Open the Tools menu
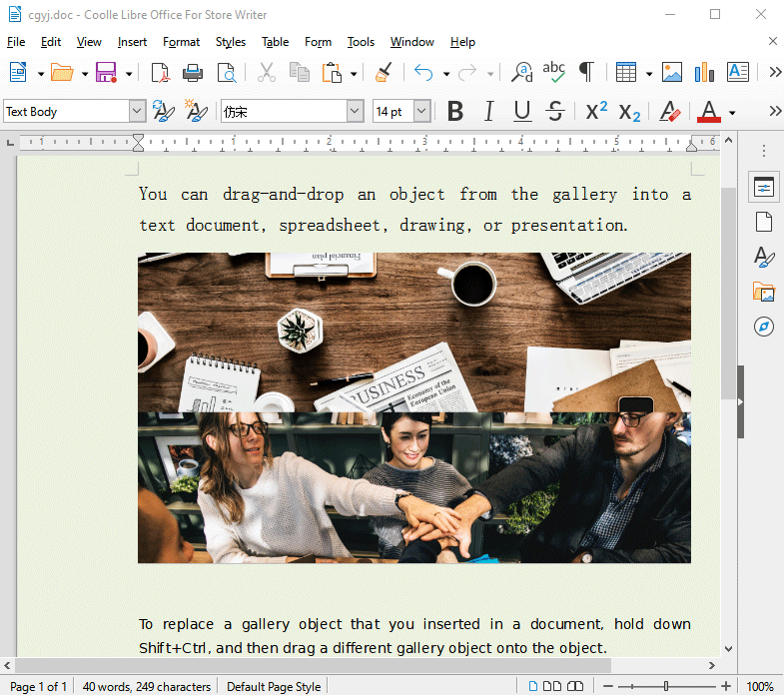784x695 pixels. coord(361,42)
